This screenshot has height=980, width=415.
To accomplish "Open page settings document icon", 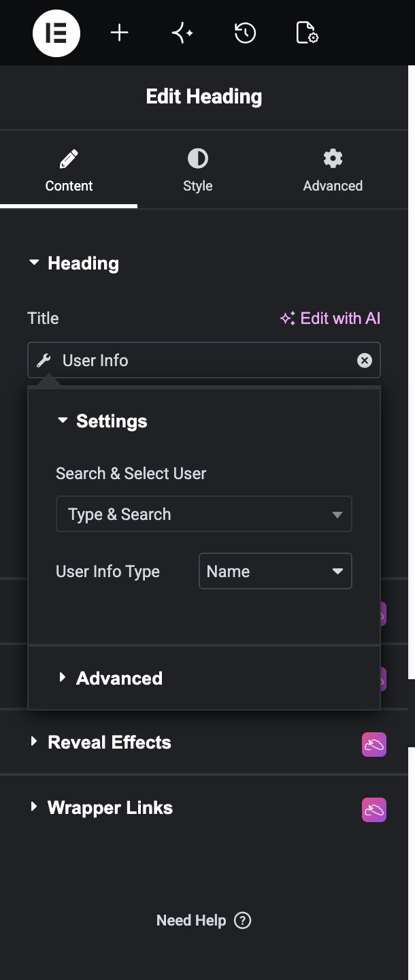I will coord(307,33).
